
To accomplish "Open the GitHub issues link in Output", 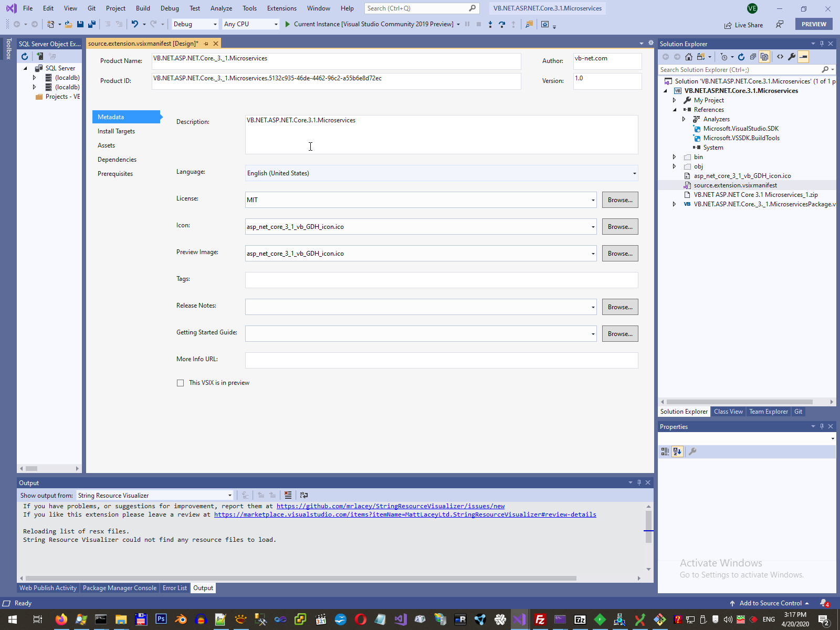I will [391, 506].
